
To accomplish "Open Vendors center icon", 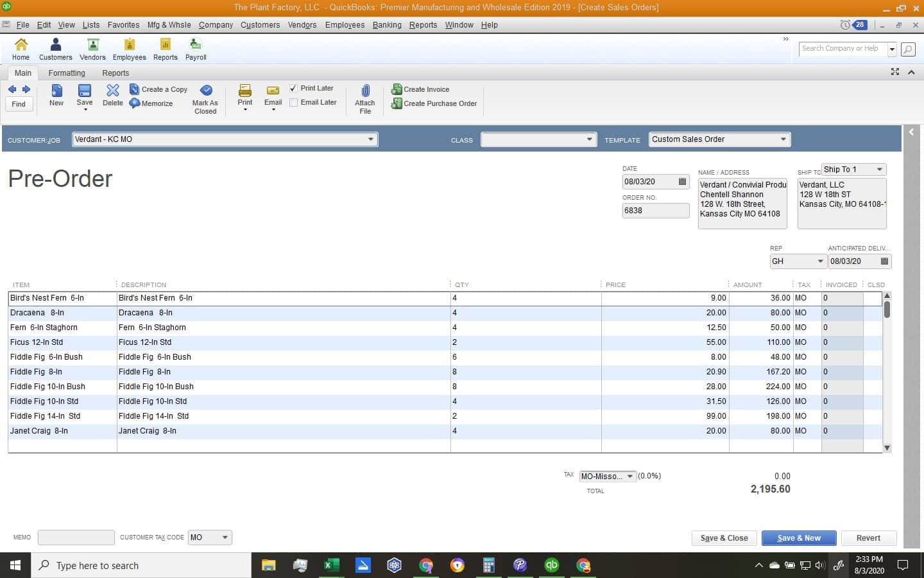I will click(x=92, y=49).
